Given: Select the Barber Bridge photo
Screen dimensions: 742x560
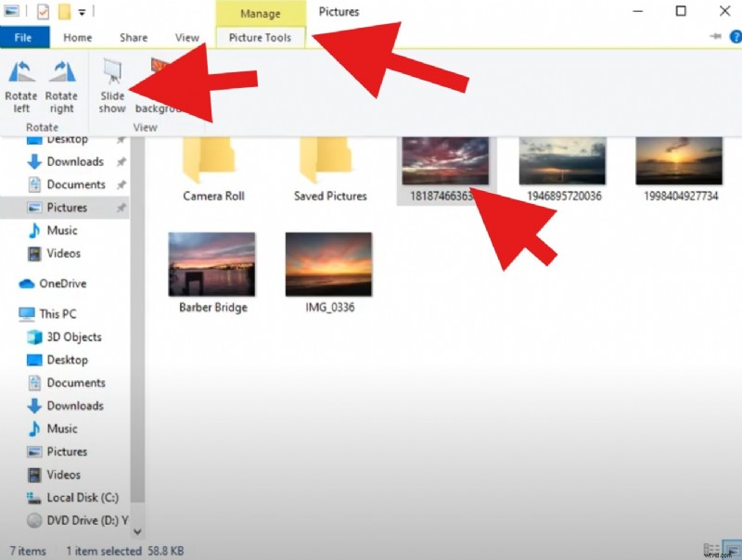Looking at the screenshot, I should tap(211, 269).
